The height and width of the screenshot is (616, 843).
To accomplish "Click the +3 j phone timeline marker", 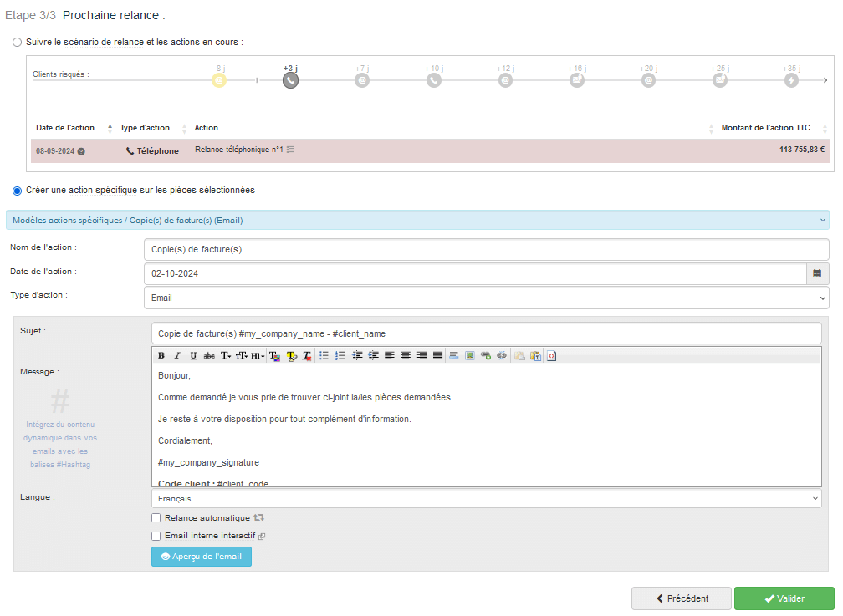I will click(290, 80).
